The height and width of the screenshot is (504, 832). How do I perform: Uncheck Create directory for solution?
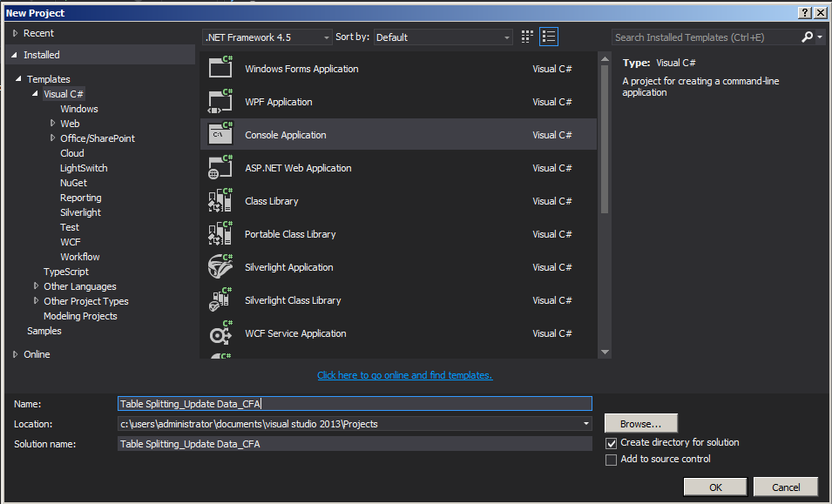pyautogui.click(x=612, y=442)
